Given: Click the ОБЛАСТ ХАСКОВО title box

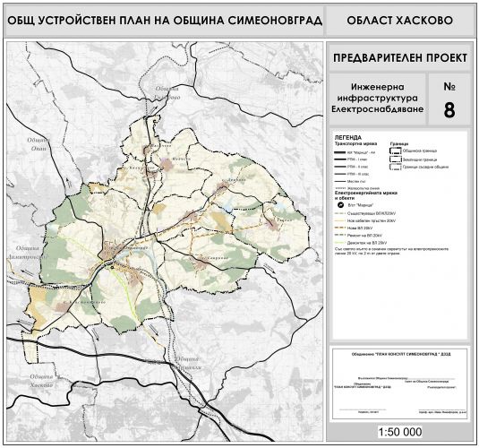Looking at the screenshot, I should click(399, 21).
